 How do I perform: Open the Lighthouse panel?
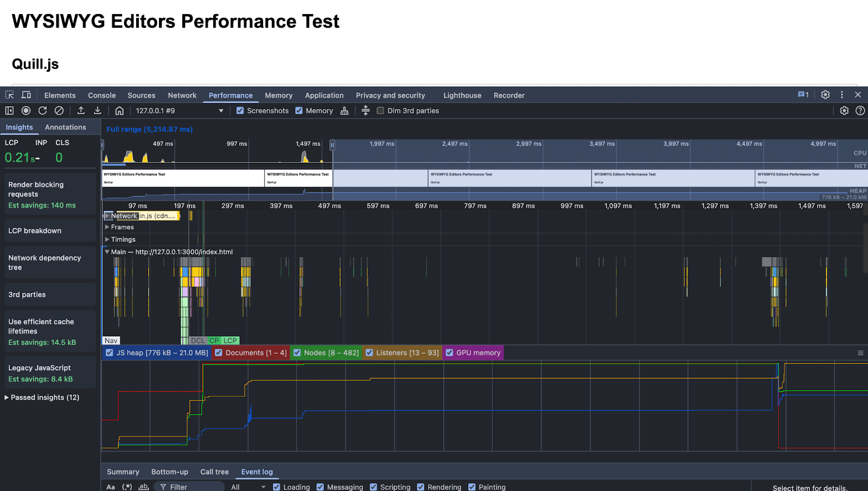pos(462,95)
